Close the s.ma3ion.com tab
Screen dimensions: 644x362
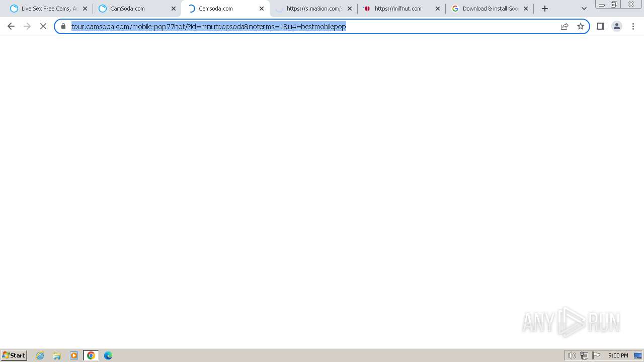(350, 9)
